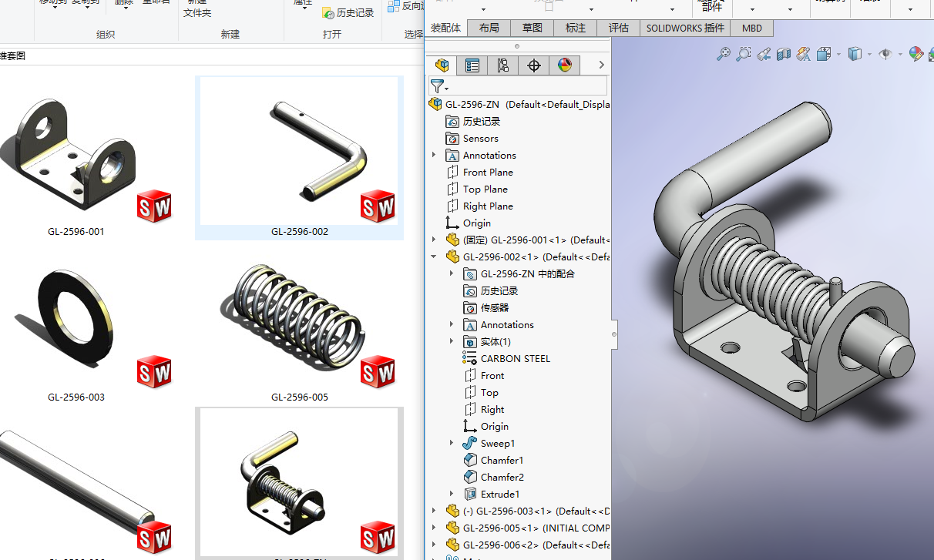Click the Dynamic Annotation Views icon
The image size is (934, 560).
pos(804,54)
